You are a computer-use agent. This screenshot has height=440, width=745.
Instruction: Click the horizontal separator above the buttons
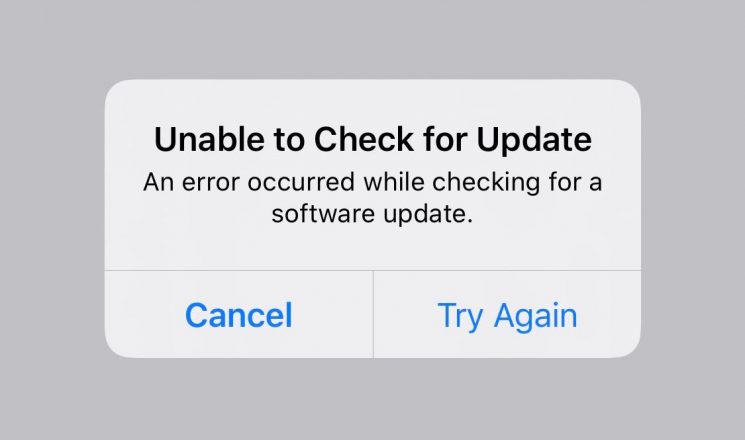(372, 270)
